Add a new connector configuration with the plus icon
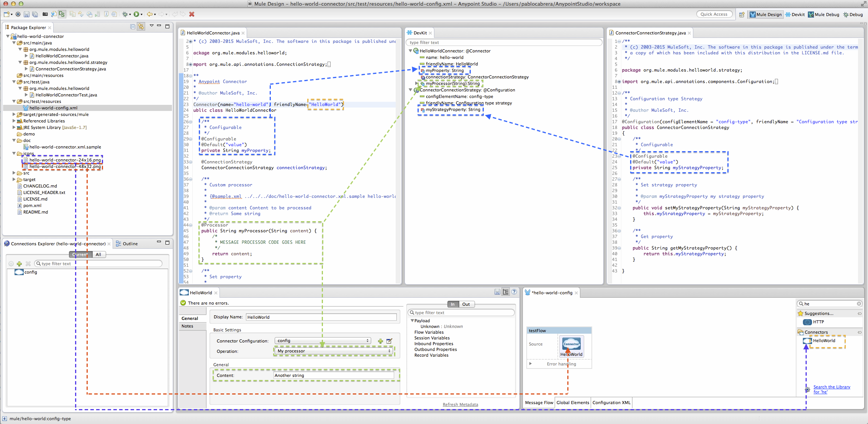 tap(380, 341)
